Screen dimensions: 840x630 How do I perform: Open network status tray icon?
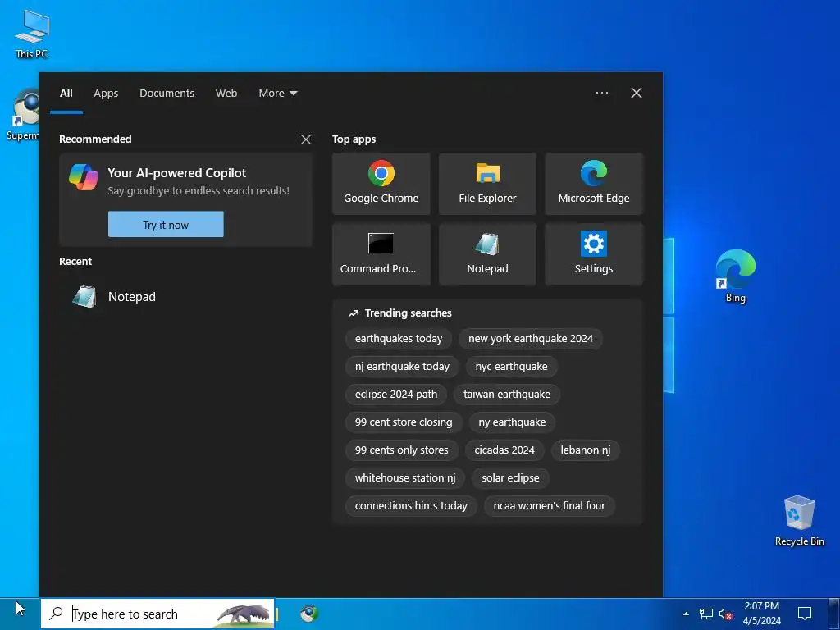pyautogui.click(x=706, y=614)
